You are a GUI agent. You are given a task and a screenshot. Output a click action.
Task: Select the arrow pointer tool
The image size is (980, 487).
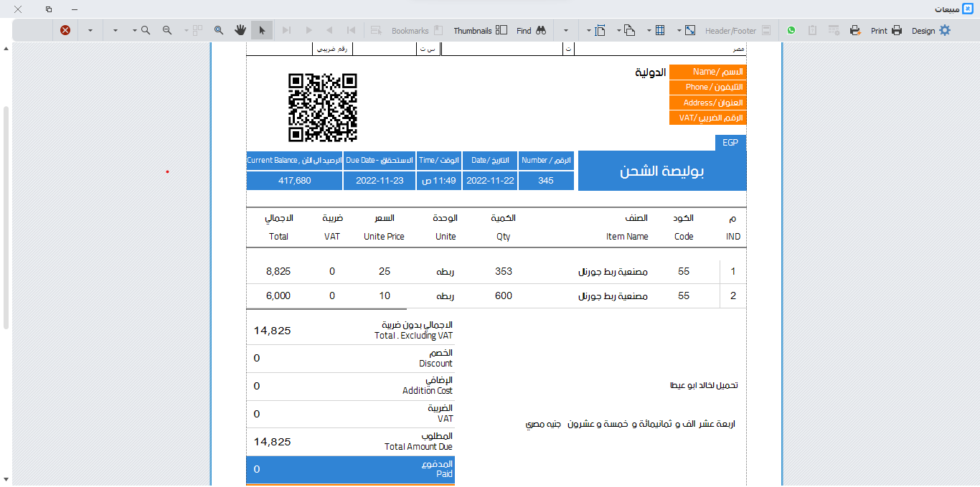[x=262, y=31]
